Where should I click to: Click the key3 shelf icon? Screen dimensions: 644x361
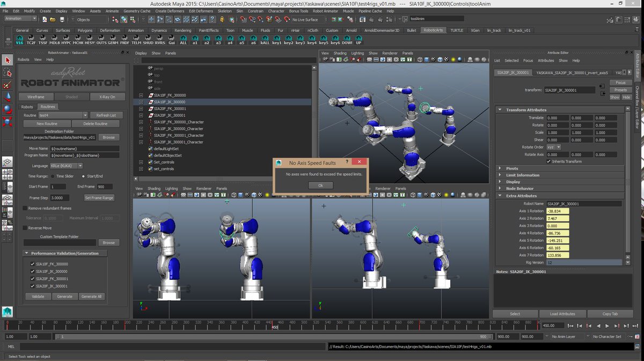click(300, 40)
